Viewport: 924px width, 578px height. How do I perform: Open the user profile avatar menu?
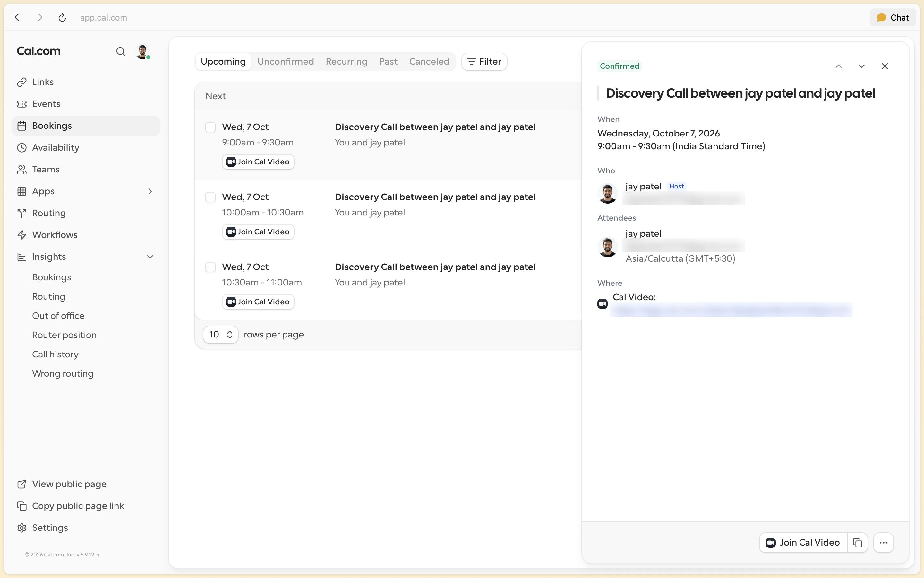(142, 51)
